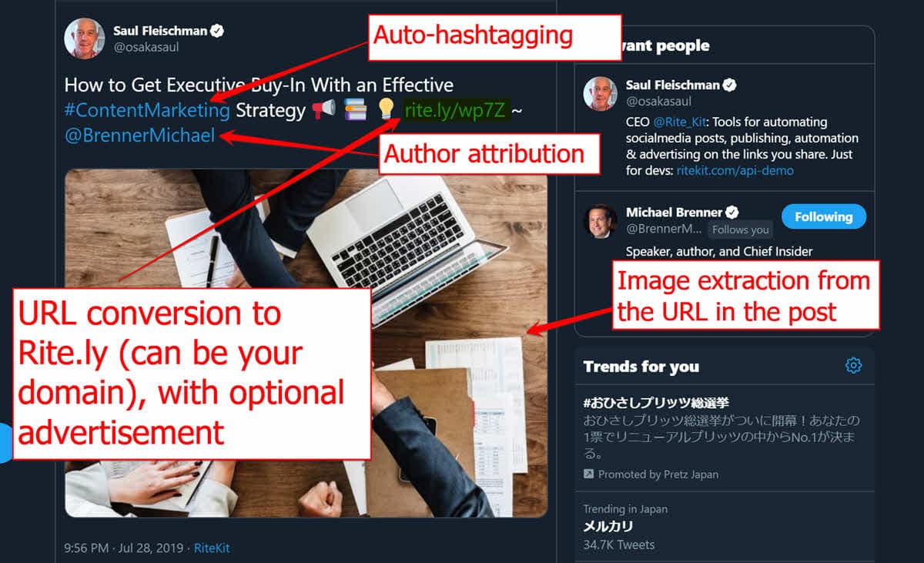Click Saul Fleischman's avatar in relevant people panel
This screenshot has height=563, width=924.
600,93
